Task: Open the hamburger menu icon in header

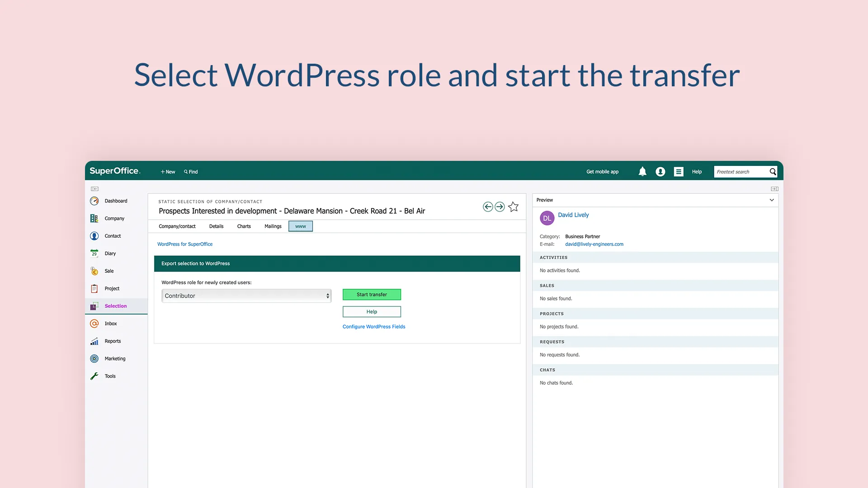Action: click(x=679, y=172)
